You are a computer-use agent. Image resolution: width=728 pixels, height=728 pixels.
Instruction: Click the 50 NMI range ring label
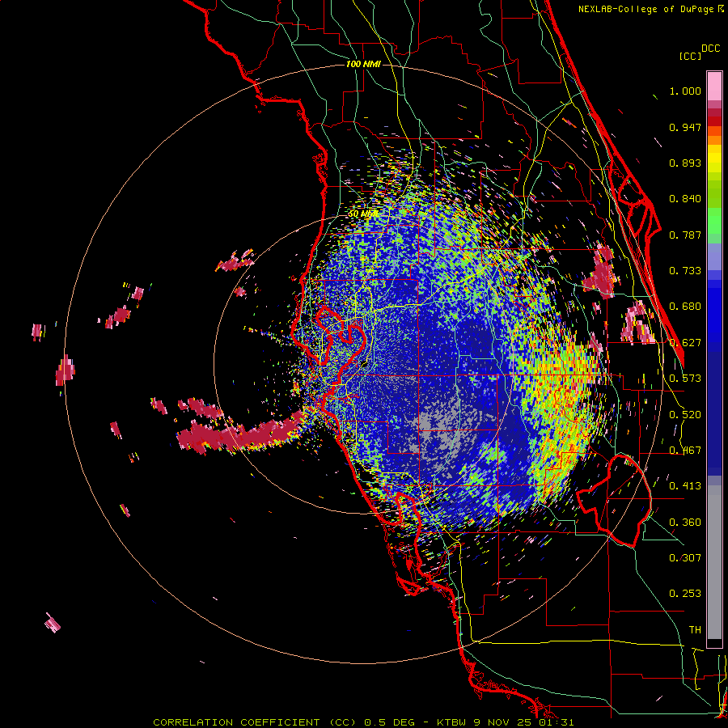pos(362,214)
